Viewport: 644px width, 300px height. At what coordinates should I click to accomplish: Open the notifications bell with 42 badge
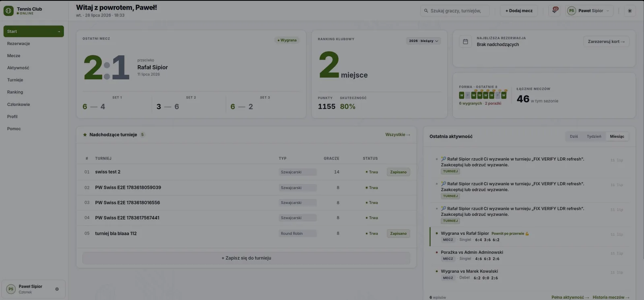pyautogui.click(x=554, y=11)
